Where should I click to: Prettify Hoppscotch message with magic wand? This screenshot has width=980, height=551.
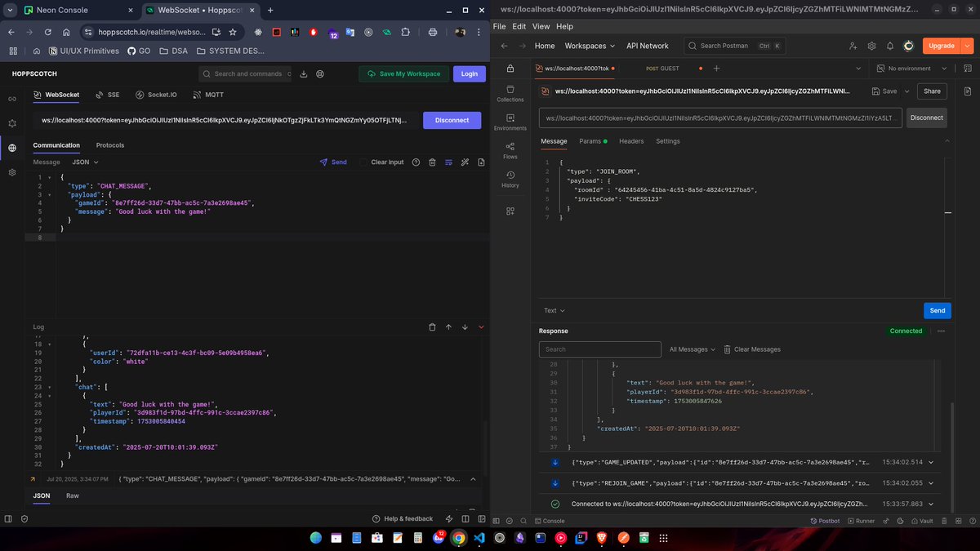(465, 162)
